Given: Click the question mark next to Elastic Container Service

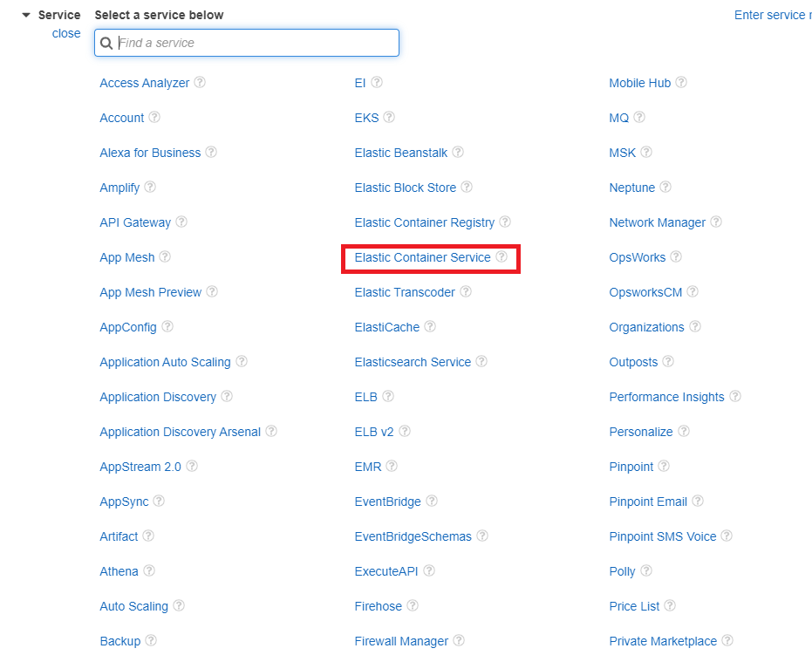Looking at the screenshot, I should click(x=502, y=257).
